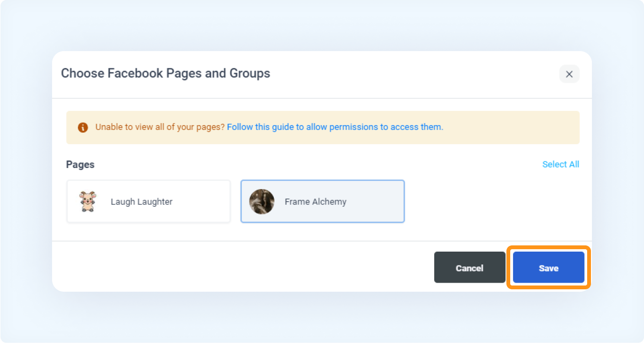Deselect the highlighted Frame Alchemy page card
Image resolution: width=644 pixels, height=349 pixels.
point(322,201)
